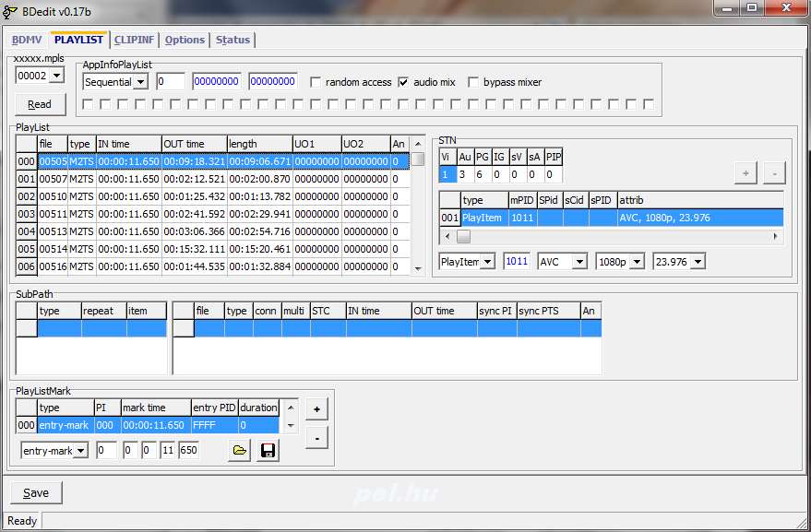Screen dimensions: 811x532
Task: Enable the bypass mixer checkbox
Action: pos(474,82)
